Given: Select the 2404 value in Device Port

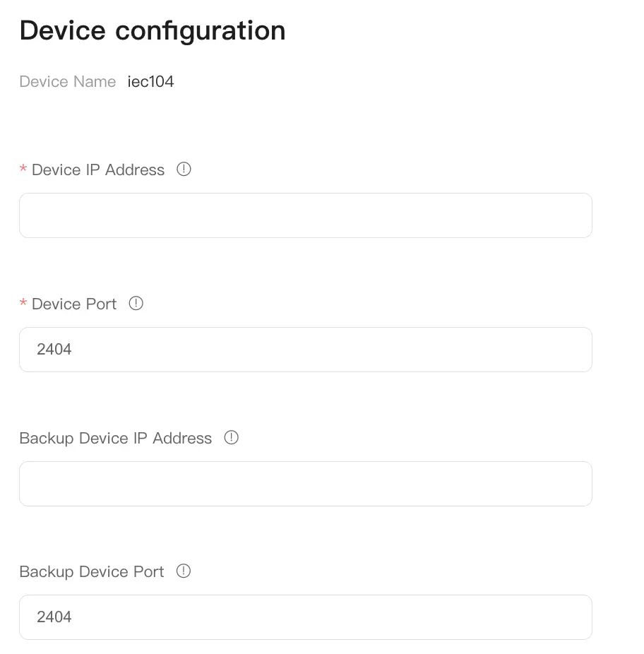Looking at the screenshot, I should 54,349.
